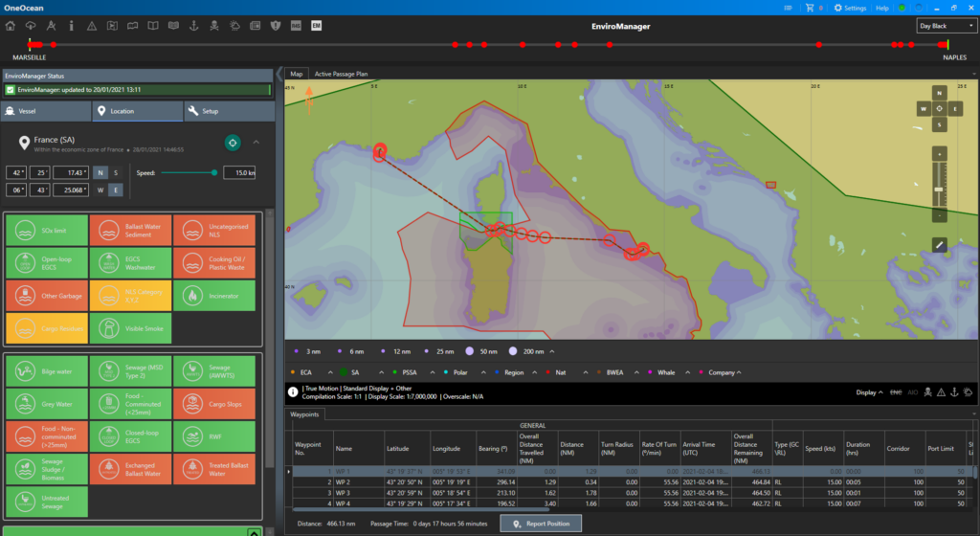Click the Ballast Water Sediment tile
Image resolution: width=980 pixels, height=536 pixels.
tap(130, 231)
